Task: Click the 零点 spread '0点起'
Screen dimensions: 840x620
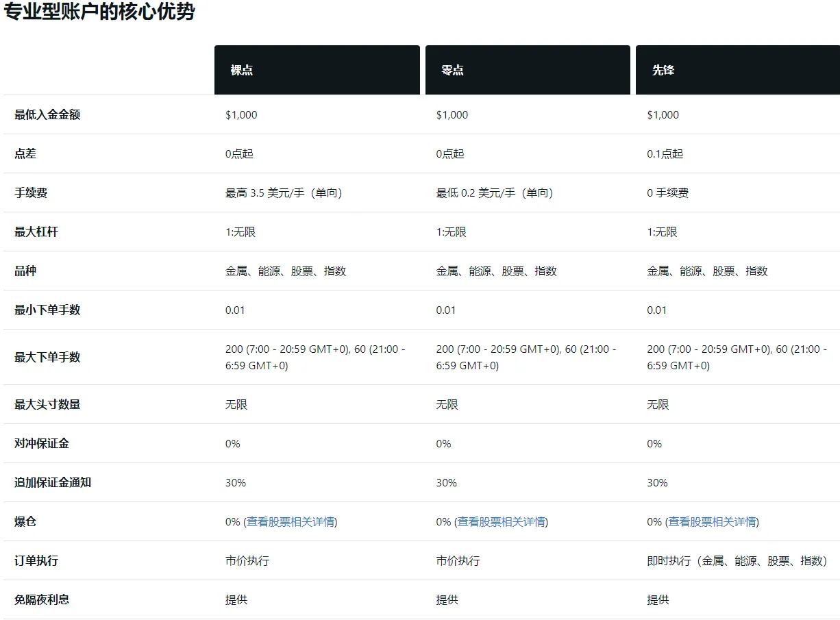Action: tap(450, 153)
